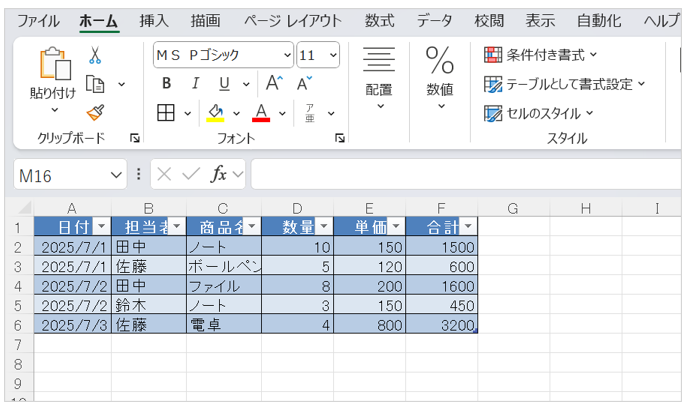686x407 pixels.
Task: Expand the underline style arrow
Action: pos(246,84)
